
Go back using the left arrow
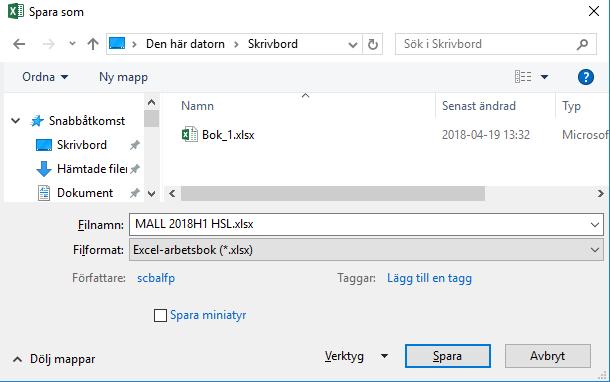[x=19, y=44]
